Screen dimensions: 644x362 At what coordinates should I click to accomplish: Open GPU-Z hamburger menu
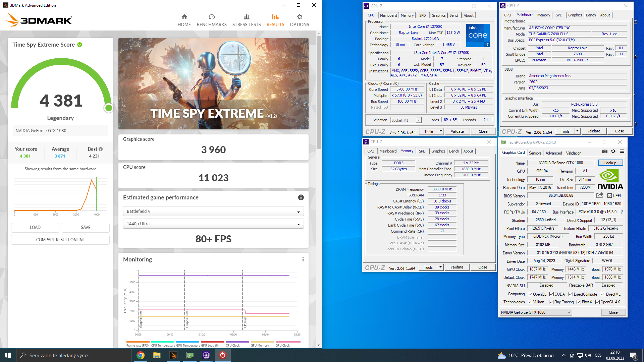point(622,152)
